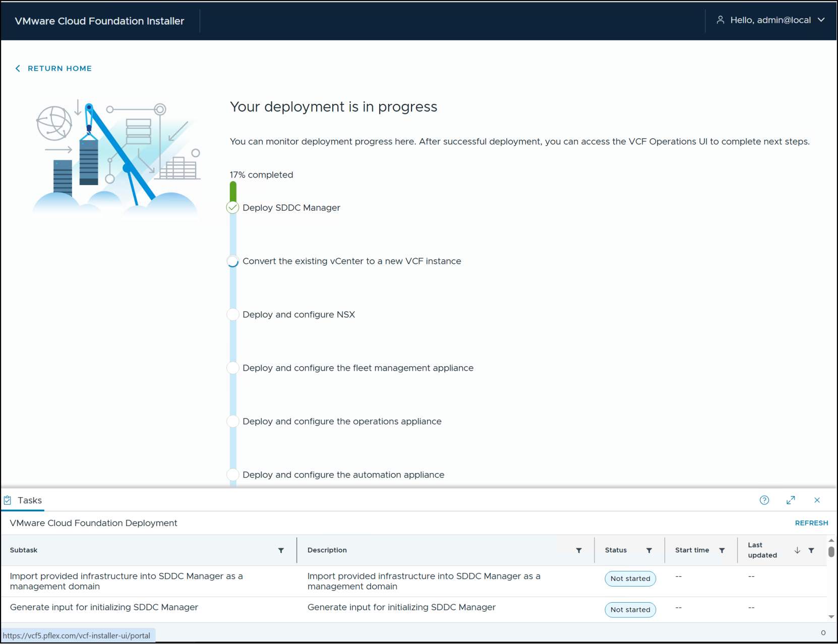838x644 pixels.
Task: Click the Start time column header
Action: point(692,550)
